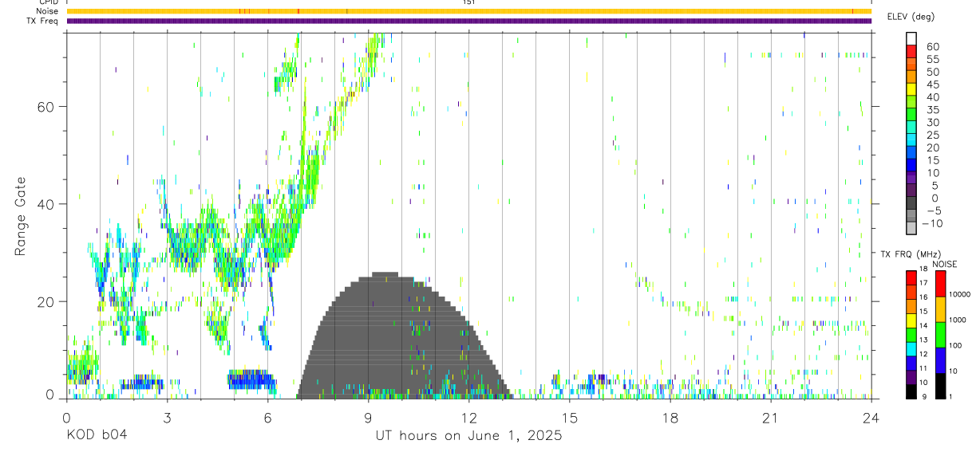Select the "12" tick label on the UT hours axis
This screenshot has height=452, width=980.
pos(468,418)
